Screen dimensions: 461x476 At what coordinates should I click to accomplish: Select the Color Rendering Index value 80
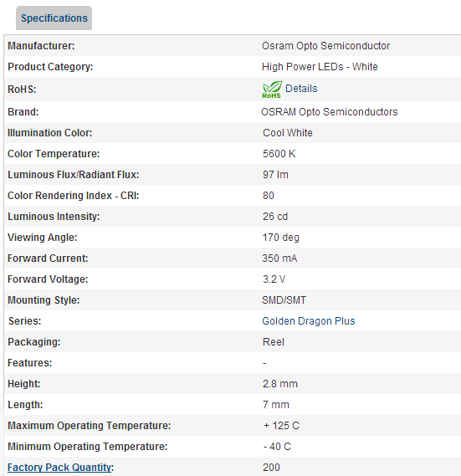click(x=269, y=196)
